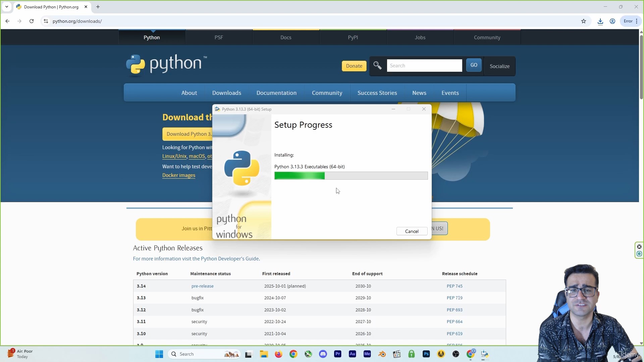The image size is (644, 362).
Task: Click the Linux/Unix download link
Action: tap(174, 156)
